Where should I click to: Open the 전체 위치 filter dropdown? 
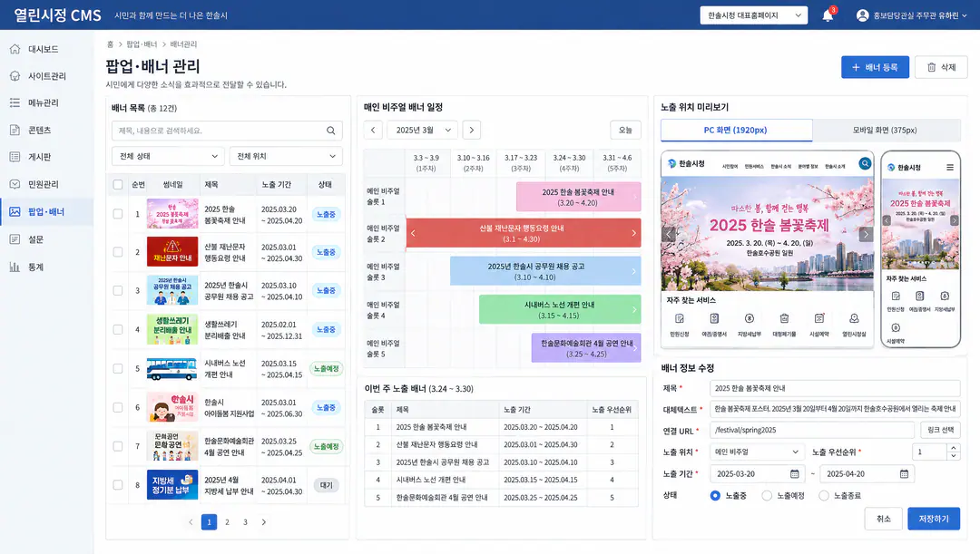(x=286, y=156)
